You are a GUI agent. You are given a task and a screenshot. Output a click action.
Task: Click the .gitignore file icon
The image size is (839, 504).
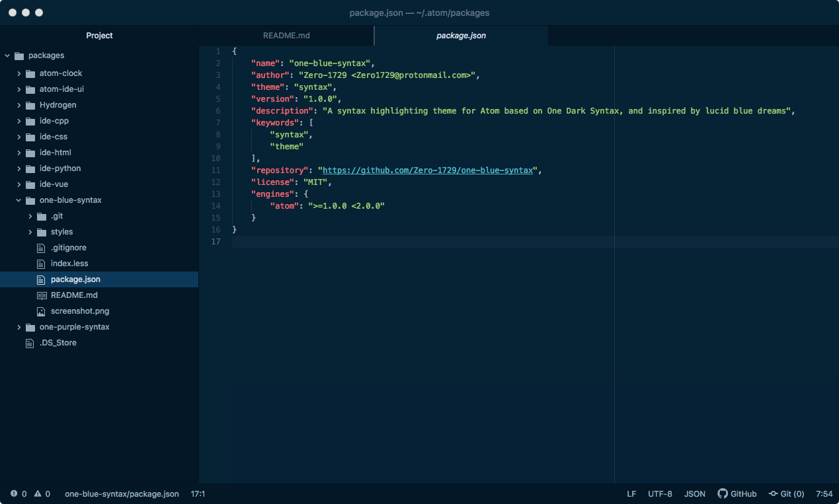(x=41, y=248)
